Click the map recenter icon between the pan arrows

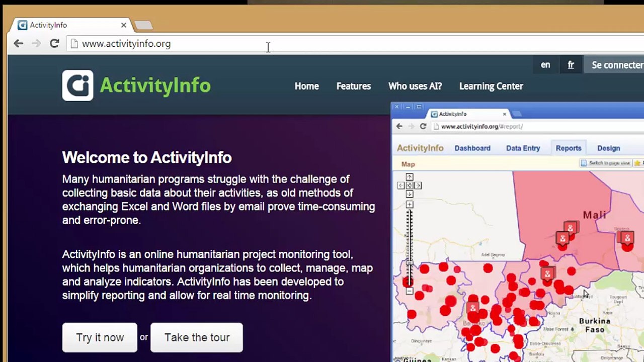coord(410,186)
